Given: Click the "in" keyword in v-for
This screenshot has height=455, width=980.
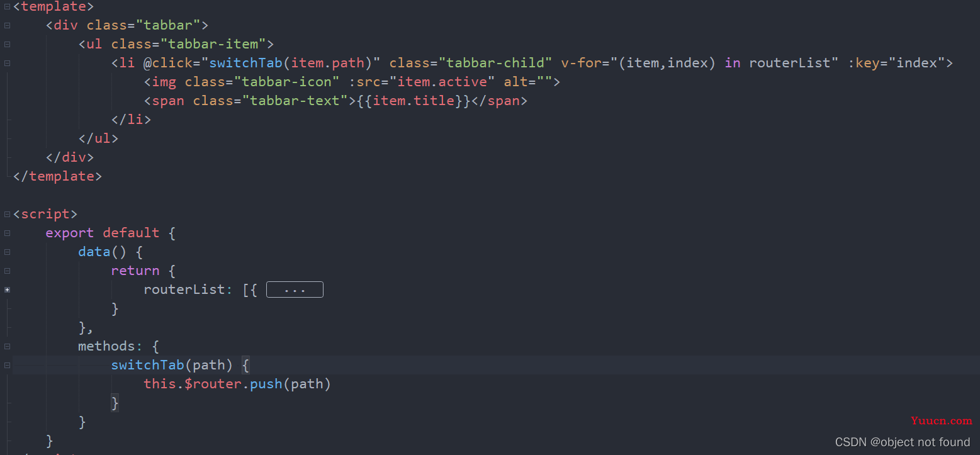Looking at the screenshot, I should coord(733,63).
